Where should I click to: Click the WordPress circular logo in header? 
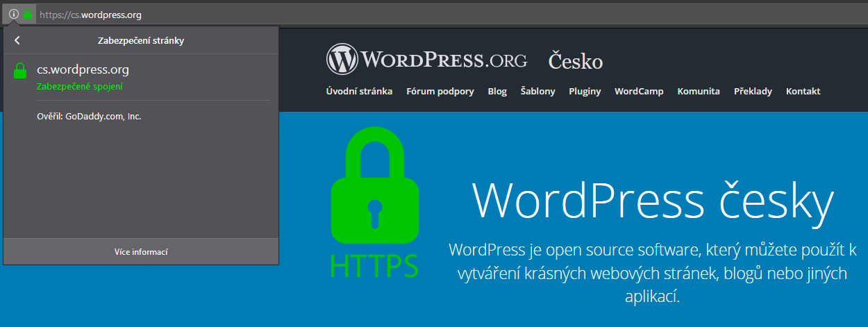342,59
